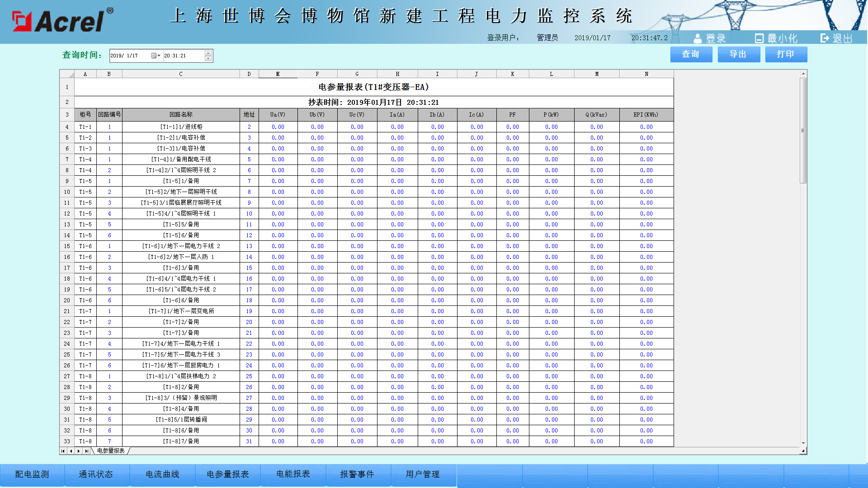Select row header 4
The width and height of the screenshot is (868, 488).
coord(67,127)
